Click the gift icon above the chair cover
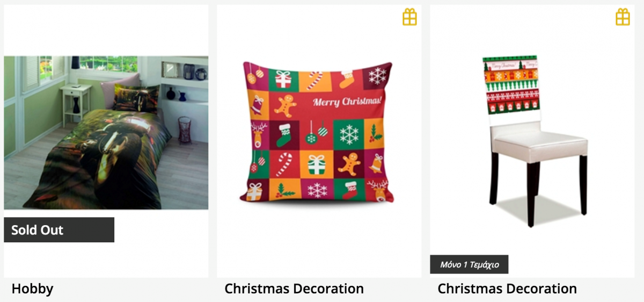 623,17
